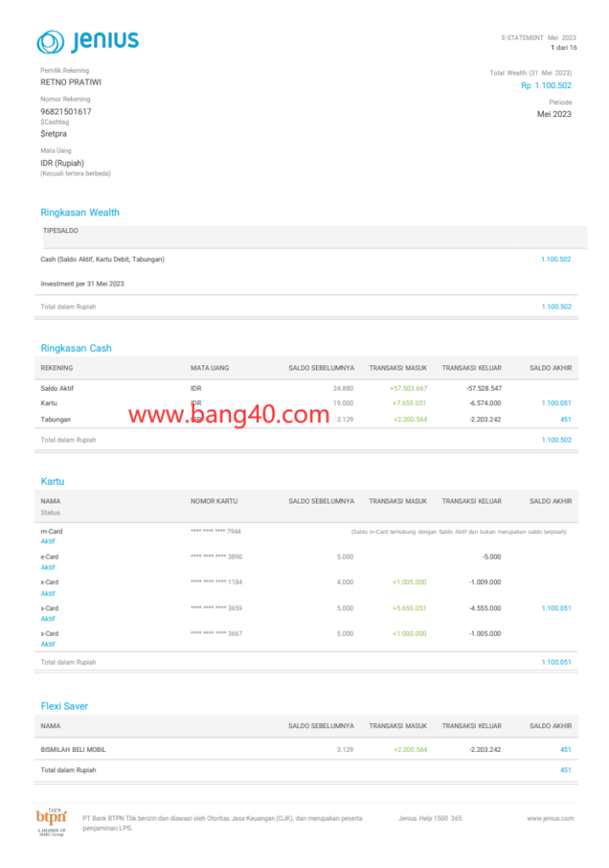Click Kartu incoming amount +7.655.051

coord(410,403)
